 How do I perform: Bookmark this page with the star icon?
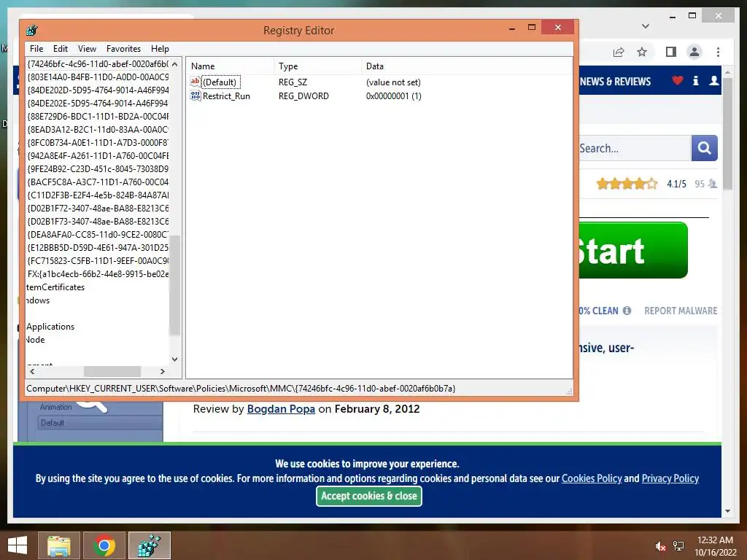[642, 52]
